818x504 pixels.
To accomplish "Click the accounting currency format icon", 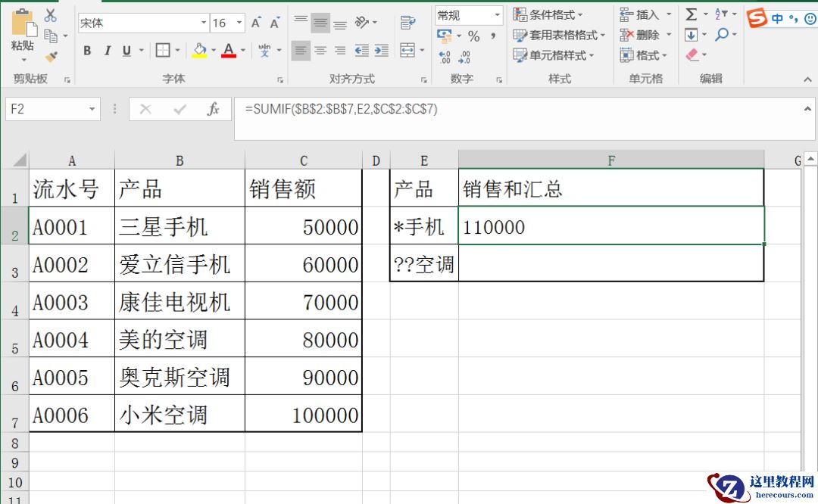I will [445, 36].
